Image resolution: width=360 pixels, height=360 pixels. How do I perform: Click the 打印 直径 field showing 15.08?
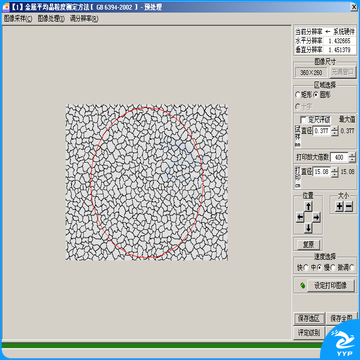321,172
